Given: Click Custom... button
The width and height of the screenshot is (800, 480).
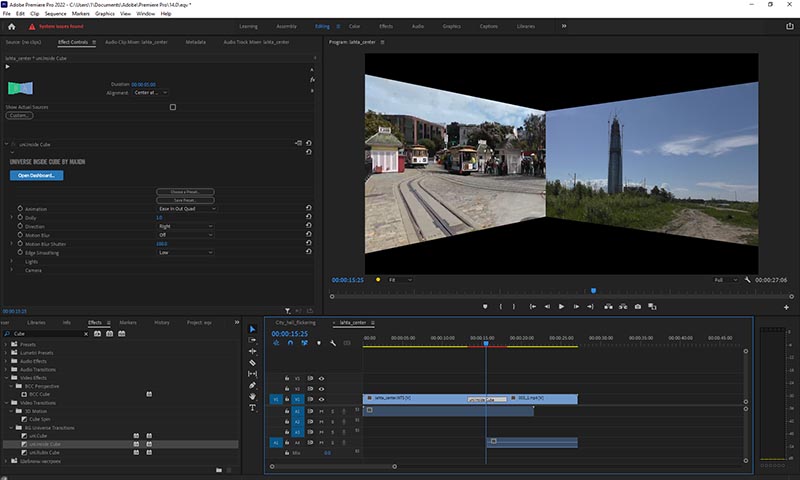Looking at the screenshot, I should [x=19, y=116].
